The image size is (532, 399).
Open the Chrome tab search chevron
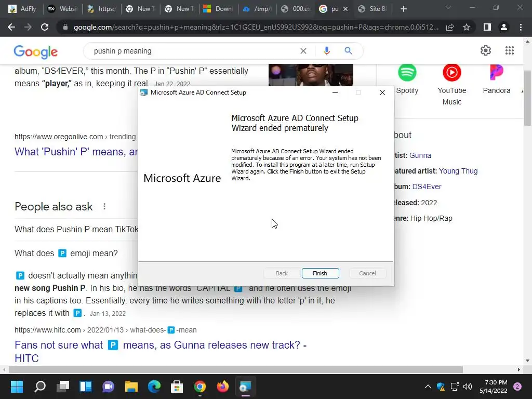[x=448, y=7]
